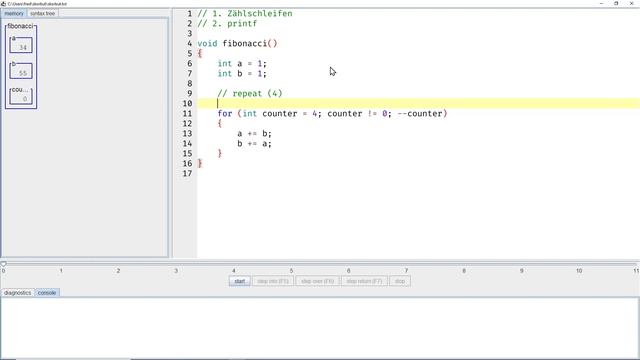The image size is (640, 360).
Task: Place cursor on highlighted line 10
Action: point(418,104)
